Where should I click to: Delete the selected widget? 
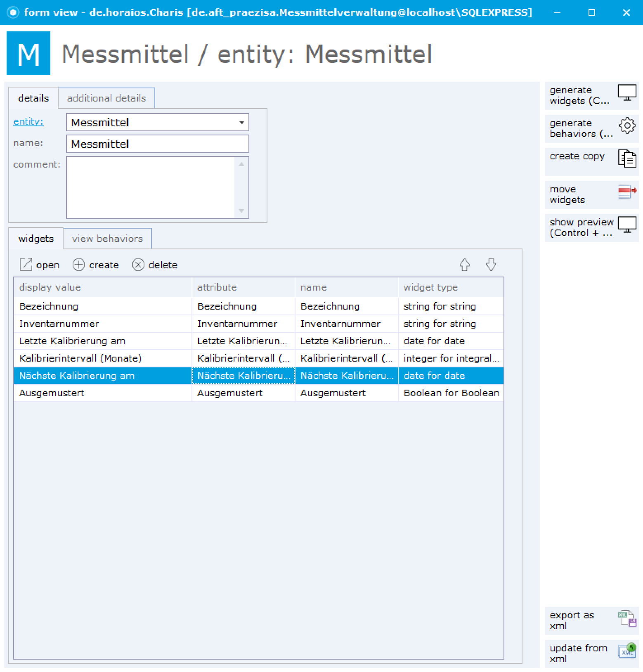(x=155, y=265)
